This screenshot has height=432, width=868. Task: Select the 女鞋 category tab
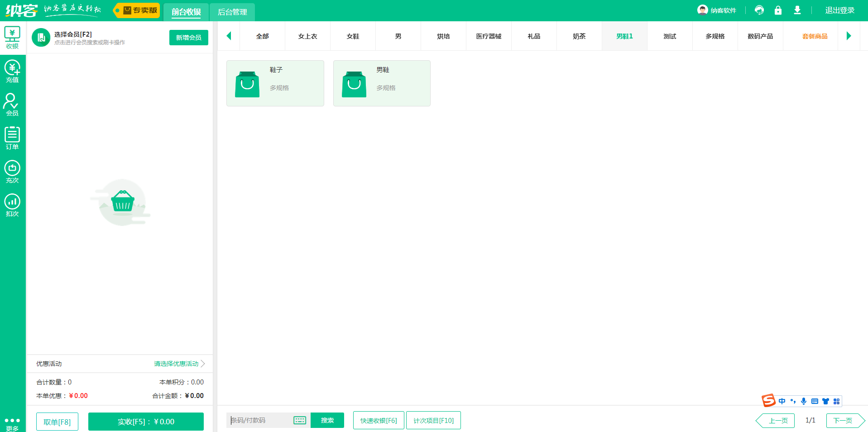353,36
